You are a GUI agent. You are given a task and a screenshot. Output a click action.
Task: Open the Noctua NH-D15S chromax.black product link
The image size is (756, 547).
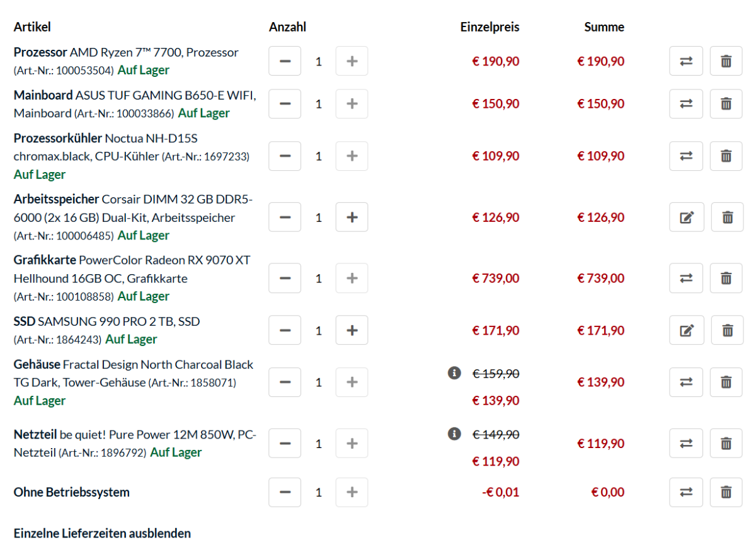tap(131, 147)
